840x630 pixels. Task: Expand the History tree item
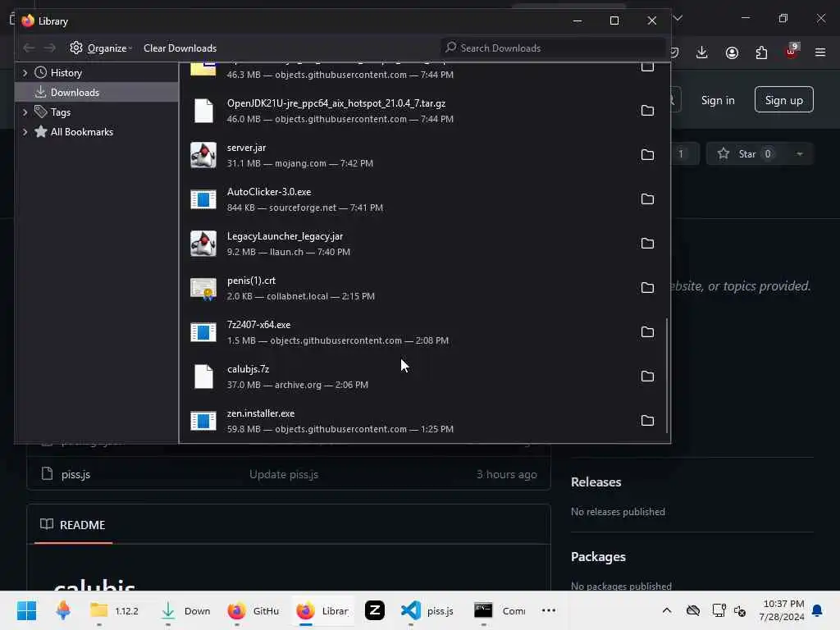pos(25,73)
